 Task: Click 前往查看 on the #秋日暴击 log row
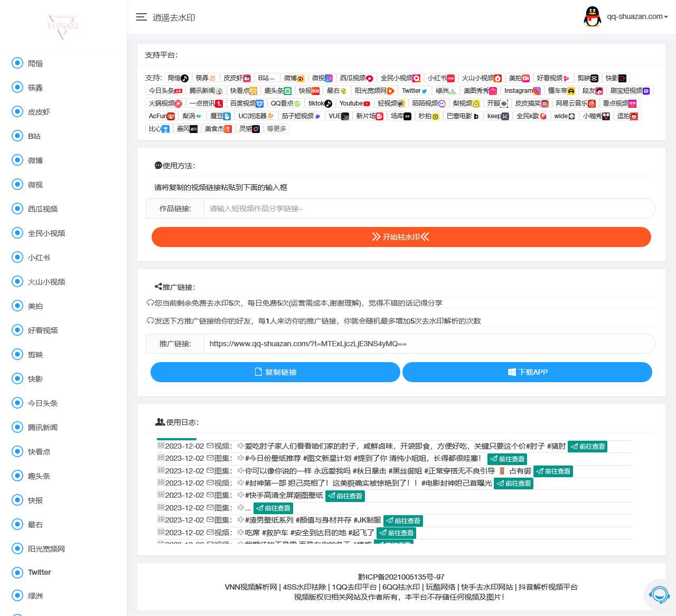(x=553, y=471)
